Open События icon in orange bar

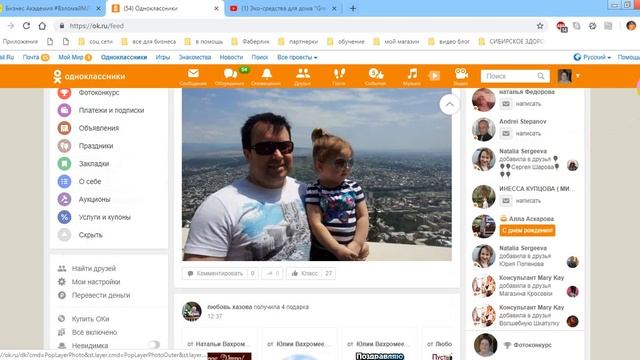click(x=376, y=74)
